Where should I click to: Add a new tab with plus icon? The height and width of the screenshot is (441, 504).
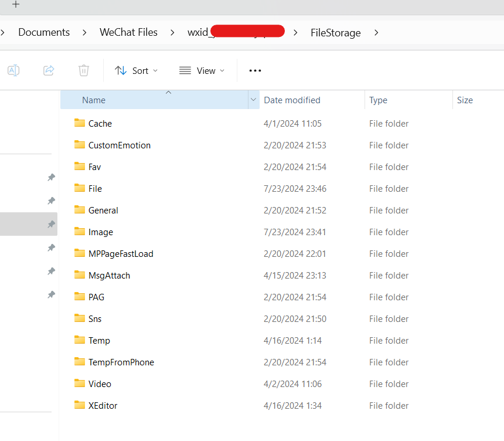pyautogui.click(x=16, y=5)
